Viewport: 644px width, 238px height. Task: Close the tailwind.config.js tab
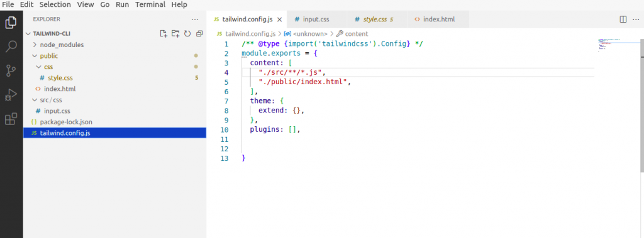pyautogui.click(x=280, y=19)
